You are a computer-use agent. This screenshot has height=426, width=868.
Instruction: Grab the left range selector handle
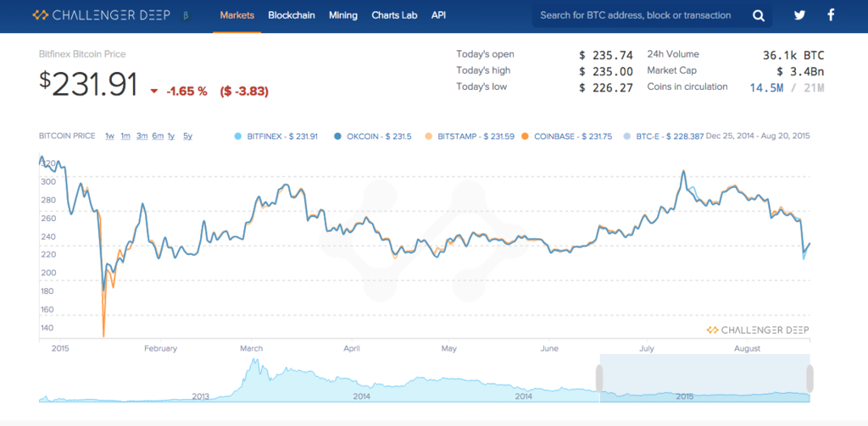598,379
